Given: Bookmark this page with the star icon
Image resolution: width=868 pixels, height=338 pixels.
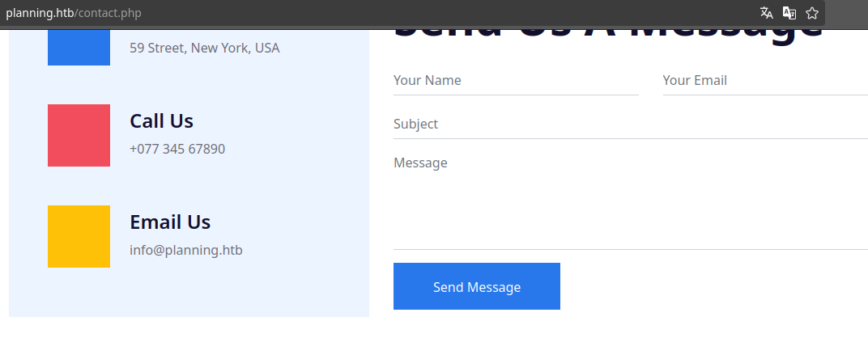Looking at the screenshot, I should coord(812,13).
